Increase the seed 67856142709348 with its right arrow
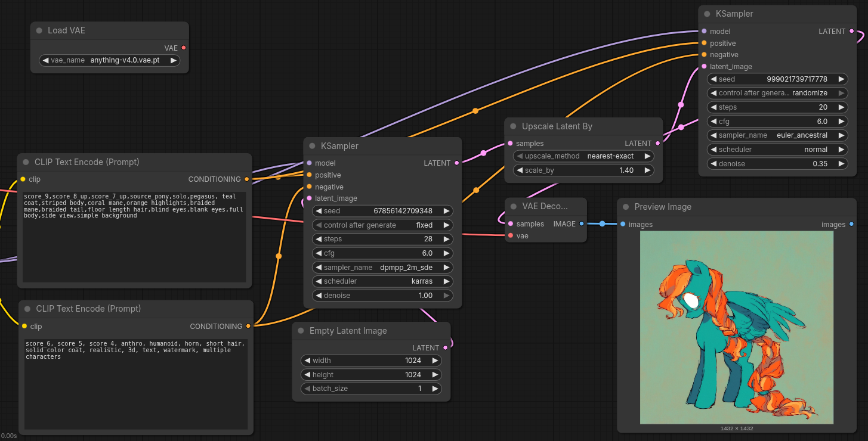This screenshot has height=441, width=868. coord(446,211)
